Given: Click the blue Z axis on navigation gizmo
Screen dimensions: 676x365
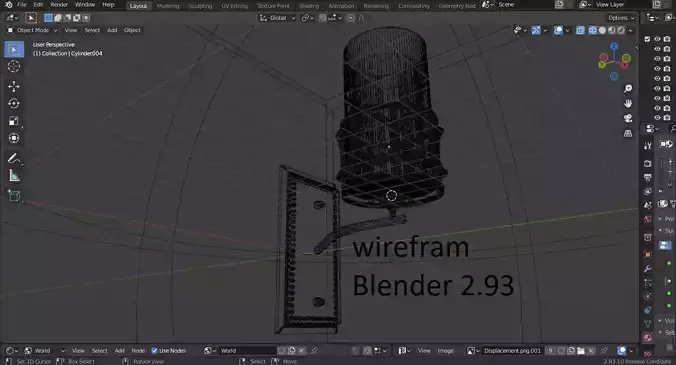Looking at the screenshot, I should (614, 46).
